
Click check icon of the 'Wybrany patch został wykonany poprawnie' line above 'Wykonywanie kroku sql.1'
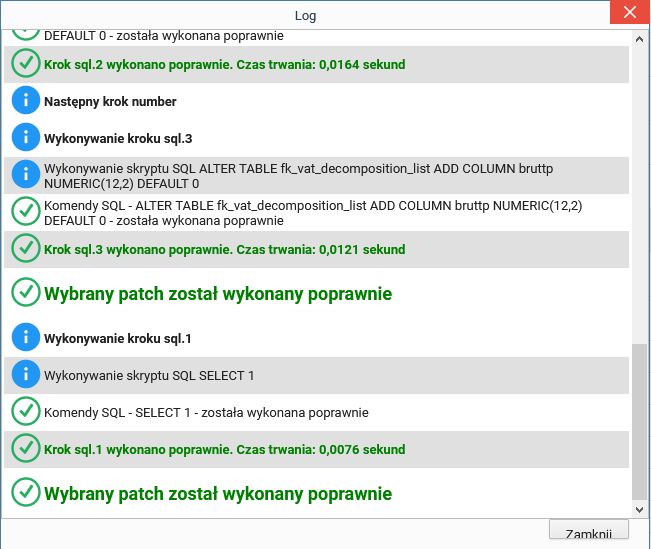coord(26,292)
